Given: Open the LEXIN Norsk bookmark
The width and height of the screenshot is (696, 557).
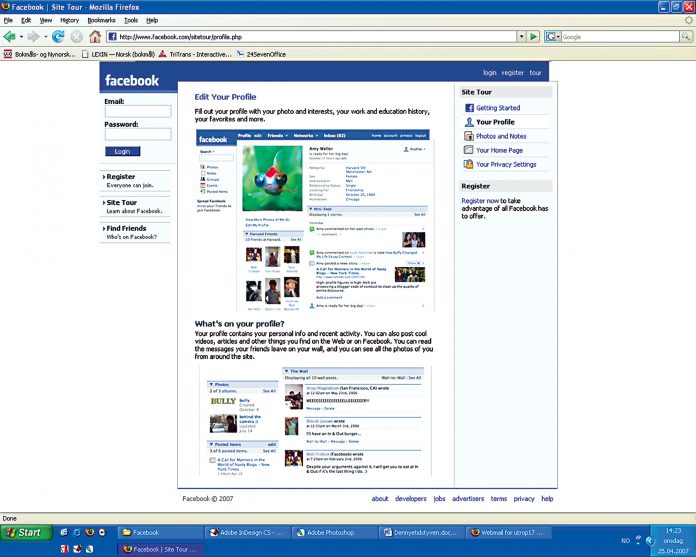Looking at the screenshot, I should point(118,54).
